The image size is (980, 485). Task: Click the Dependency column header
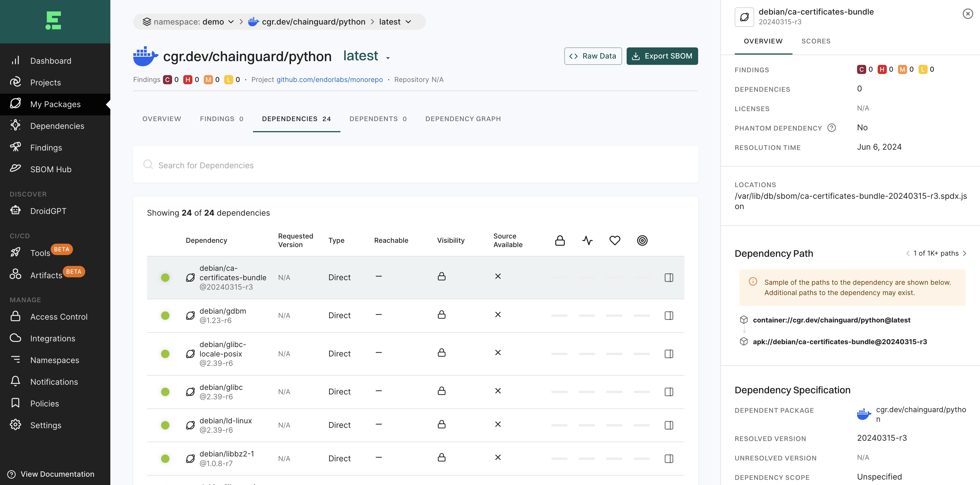[206, 240]
